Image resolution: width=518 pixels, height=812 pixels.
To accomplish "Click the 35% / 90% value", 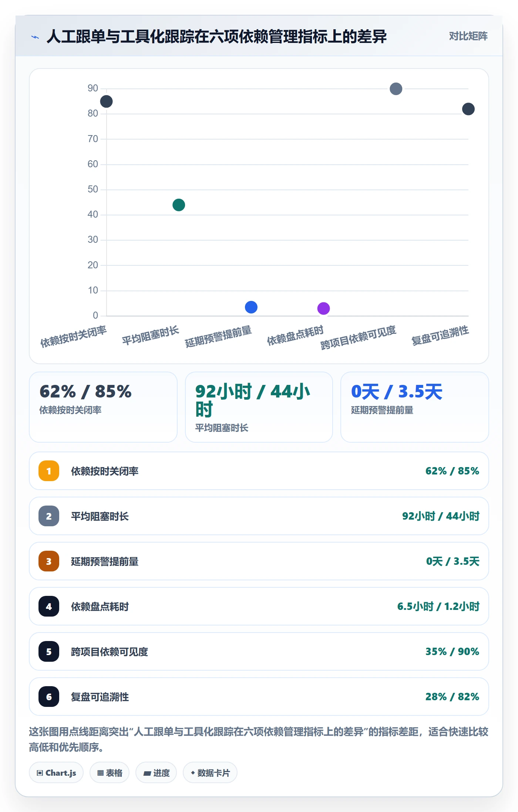I will [452, 651].
